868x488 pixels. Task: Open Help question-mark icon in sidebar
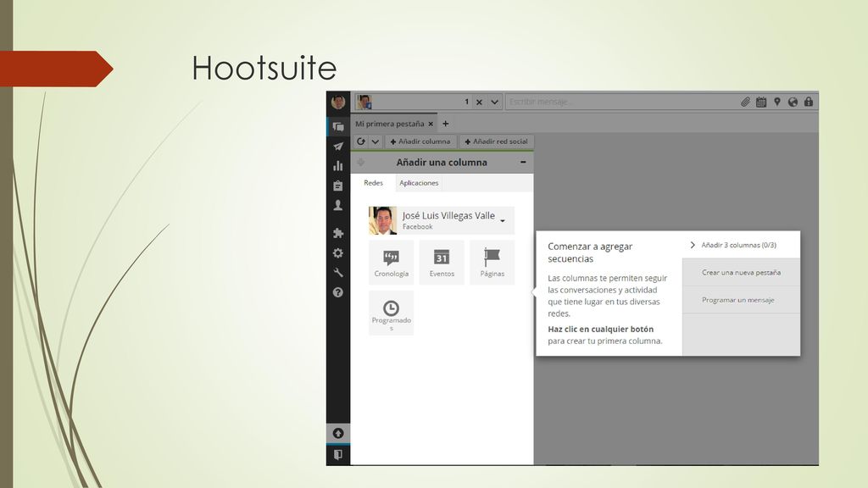tap(338, 292)
